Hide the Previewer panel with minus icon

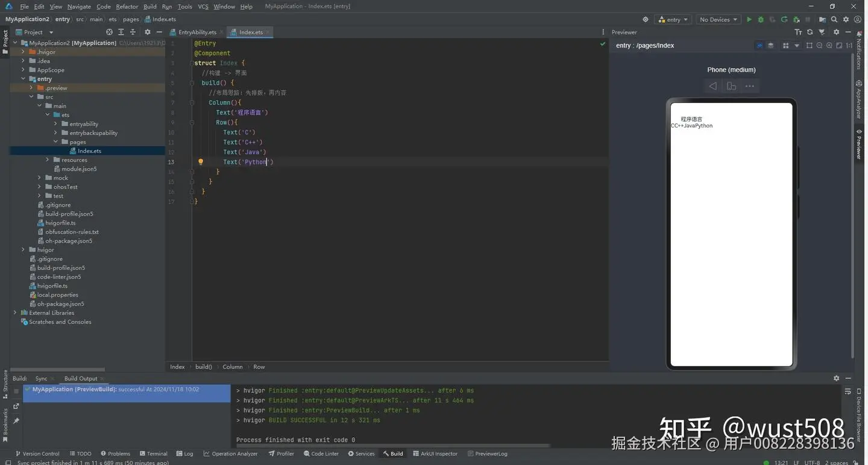click(848, 32)
